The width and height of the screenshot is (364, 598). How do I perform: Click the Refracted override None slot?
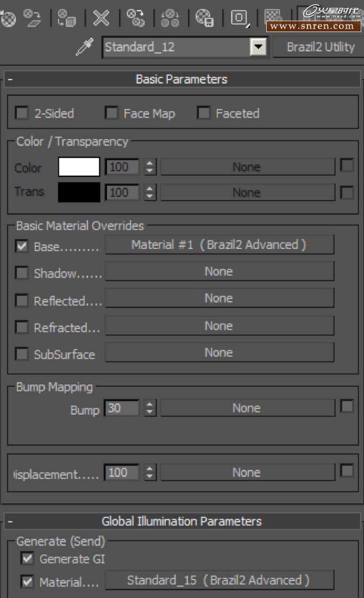219,326
